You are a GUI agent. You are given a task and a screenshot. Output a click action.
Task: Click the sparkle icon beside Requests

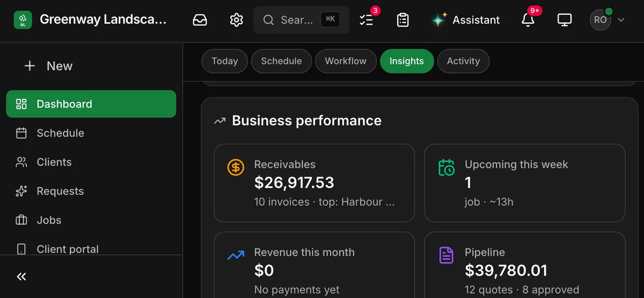pyautogui.click(x=21, y=191)
